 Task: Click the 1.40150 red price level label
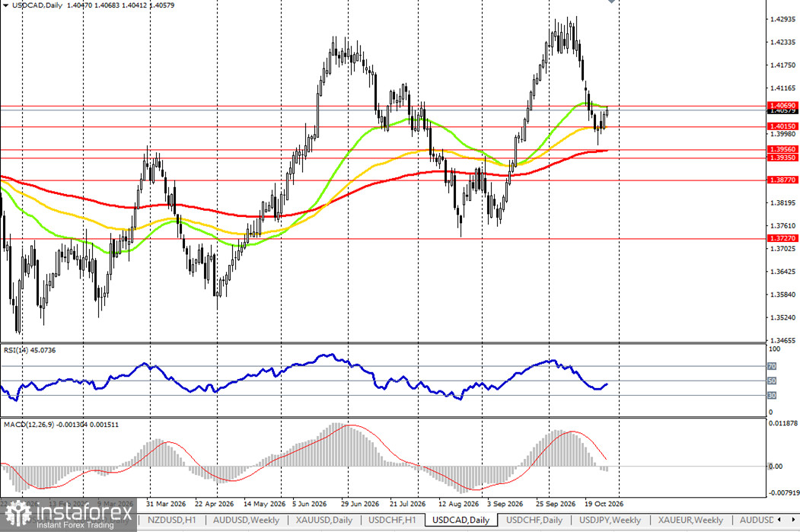(782, 126)
